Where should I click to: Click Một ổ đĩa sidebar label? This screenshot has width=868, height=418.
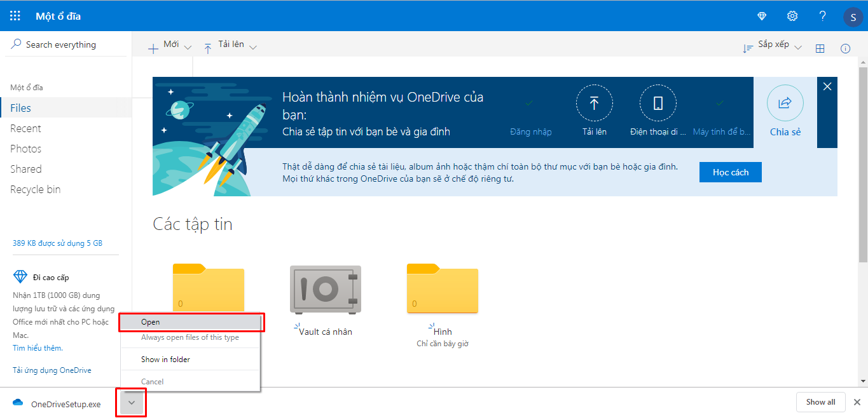click(x=27, y=88)
